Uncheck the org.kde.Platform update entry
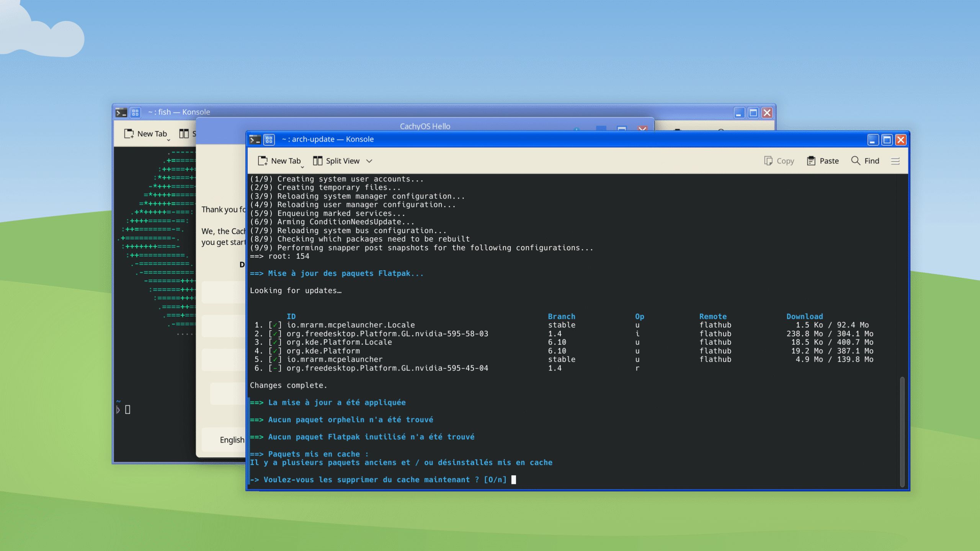The image size is (980, 551). (276, 350)
